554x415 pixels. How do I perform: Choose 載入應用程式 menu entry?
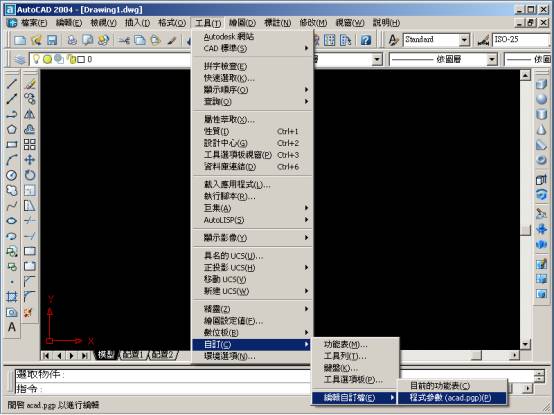point(252,184)
